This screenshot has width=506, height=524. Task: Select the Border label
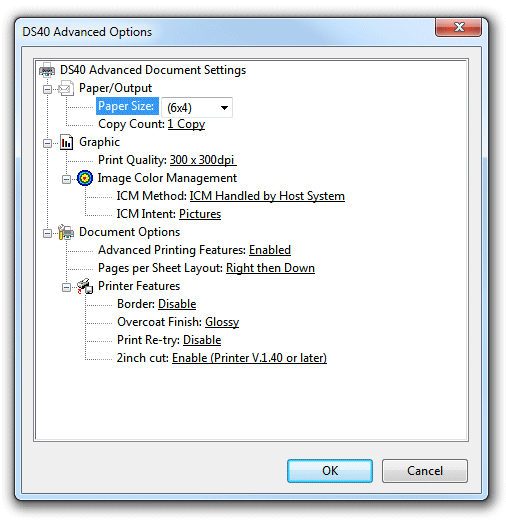point(136,304)
